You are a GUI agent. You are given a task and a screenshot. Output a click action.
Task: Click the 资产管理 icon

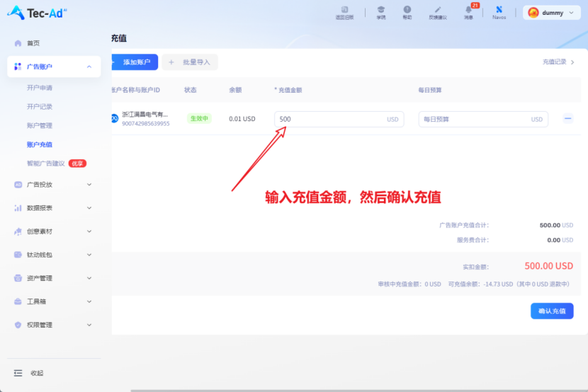coord(18,278)
